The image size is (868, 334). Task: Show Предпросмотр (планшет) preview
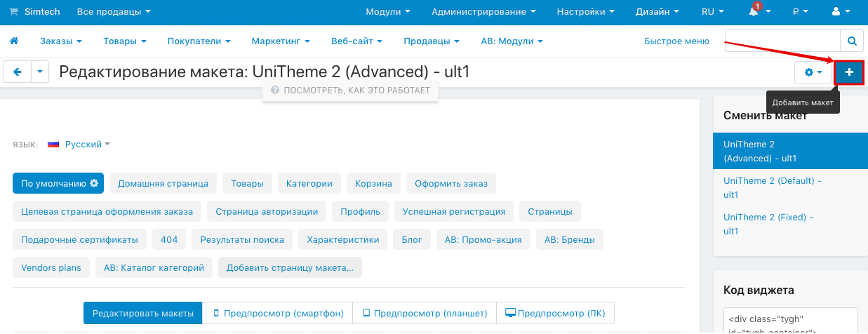point(425,313)
